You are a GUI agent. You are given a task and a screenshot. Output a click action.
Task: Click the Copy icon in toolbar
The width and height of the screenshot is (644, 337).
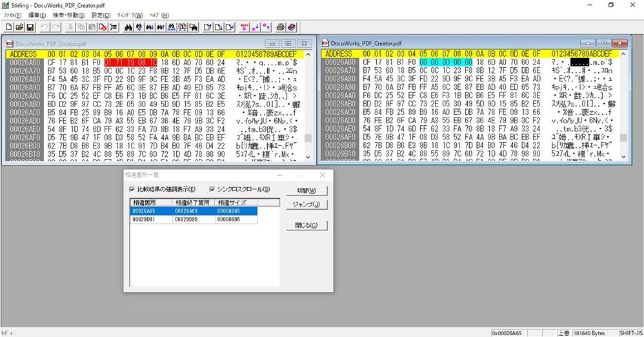[81, 27]
